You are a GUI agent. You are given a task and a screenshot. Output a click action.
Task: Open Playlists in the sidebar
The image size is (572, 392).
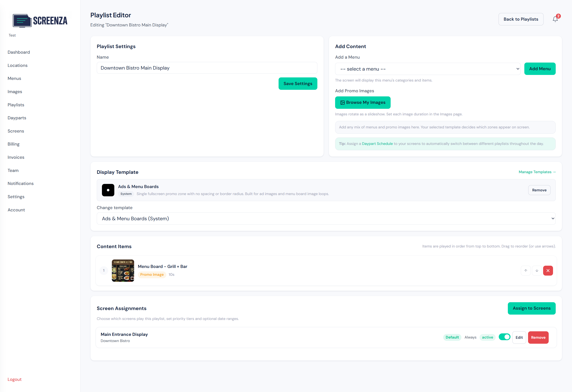coord(16,105)
